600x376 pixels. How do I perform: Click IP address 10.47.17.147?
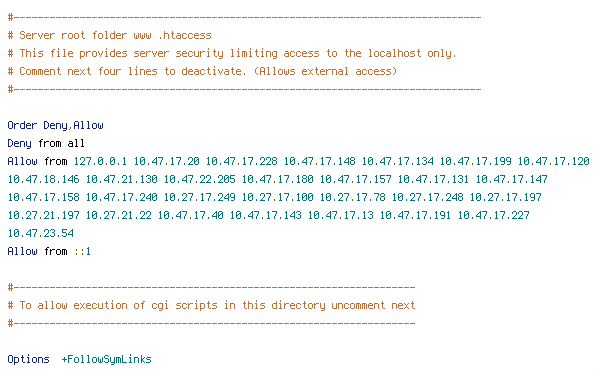coord(512,179)
